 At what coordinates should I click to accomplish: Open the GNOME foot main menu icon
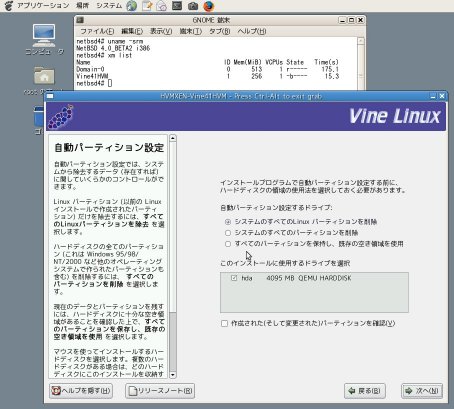pyautogui.click(x=9, y=6)
